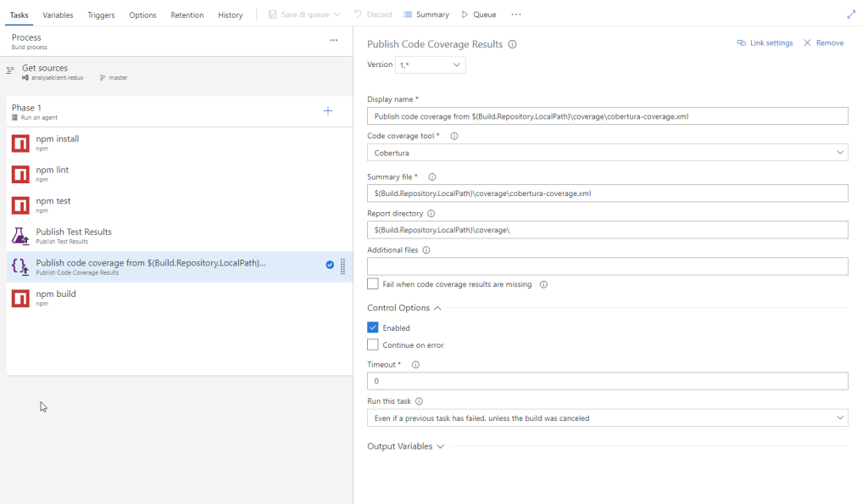Image resolution: width=868 pixels, height=504 pixels.
Task: Grab the drag handle on the selected task
Action: pos(342,266)
